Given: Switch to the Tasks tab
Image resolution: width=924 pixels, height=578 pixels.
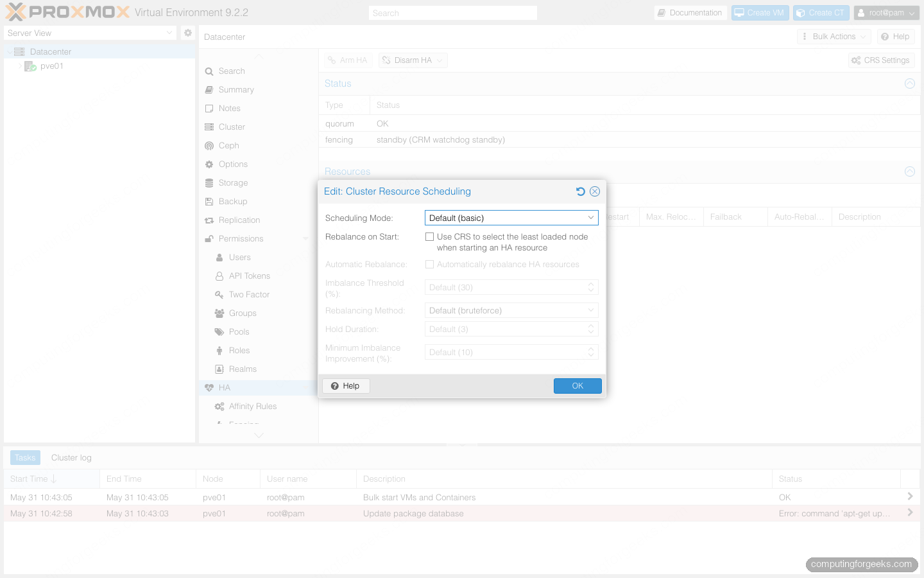Looking at the screenshot, I should tap(25, 457).
